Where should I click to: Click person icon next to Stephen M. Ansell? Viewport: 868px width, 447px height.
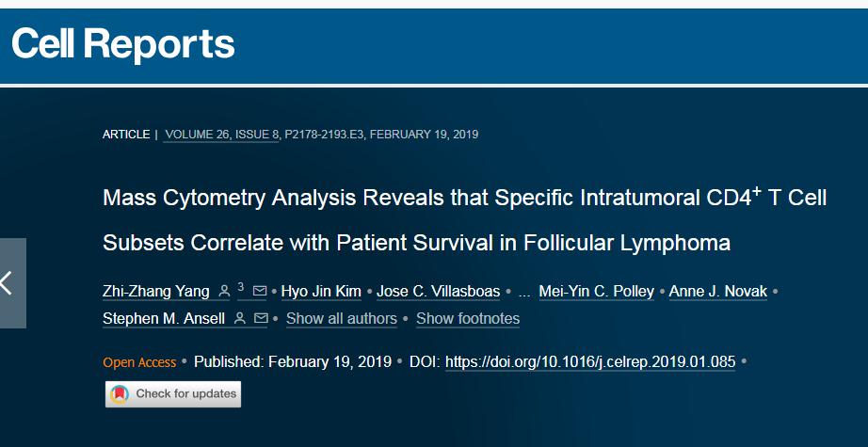pyautogui.click(x=240, y=319)
